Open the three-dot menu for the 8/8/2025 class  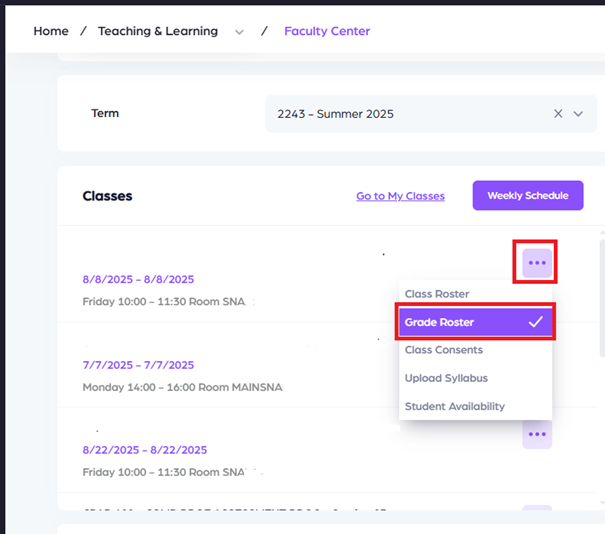click(537, 263)
